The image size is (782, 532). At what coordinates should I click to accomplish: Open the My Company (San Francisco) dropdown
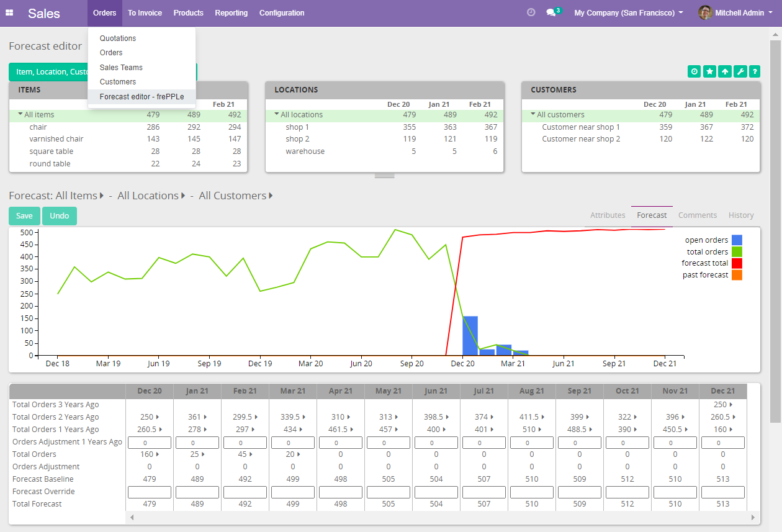[x=628, y=12]
